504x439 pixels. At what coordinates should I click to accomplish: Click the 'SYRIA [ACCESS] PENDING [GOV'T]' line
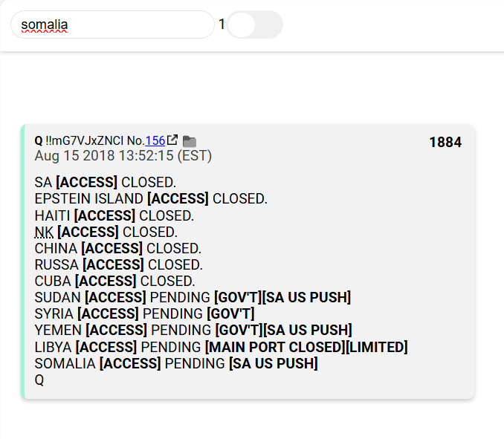coord(144,313)
